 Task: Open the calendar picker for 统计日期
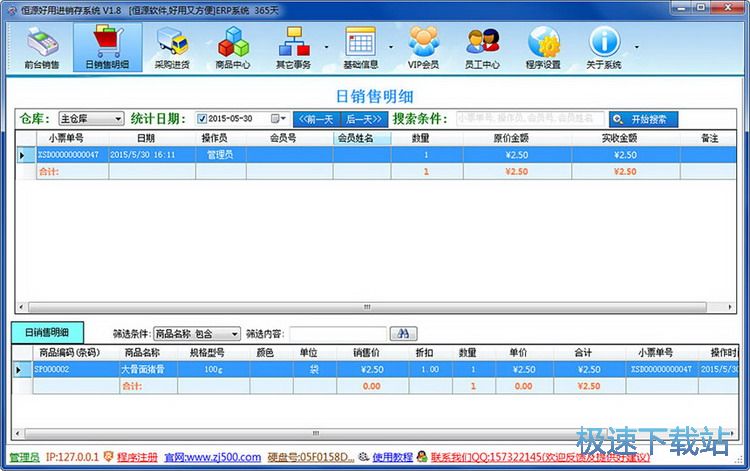pyautogui.click(x=278, y=119)
